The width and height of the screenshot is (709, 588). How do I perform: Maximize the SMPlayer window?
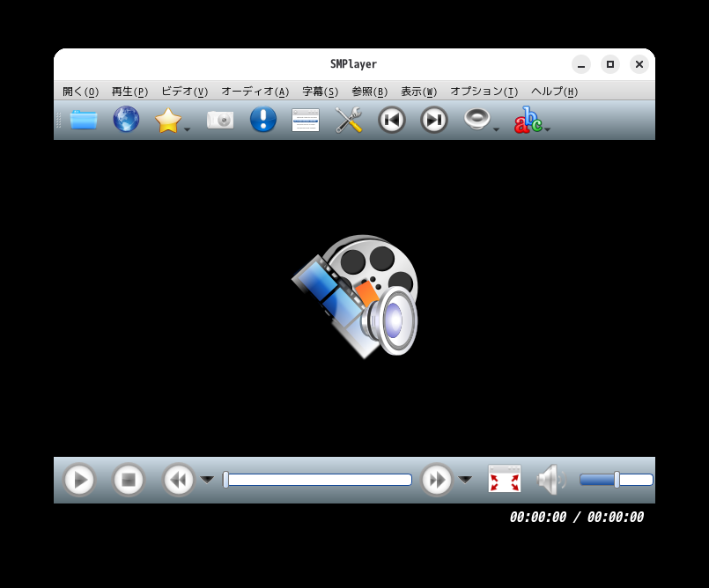[x=610, y=64]
